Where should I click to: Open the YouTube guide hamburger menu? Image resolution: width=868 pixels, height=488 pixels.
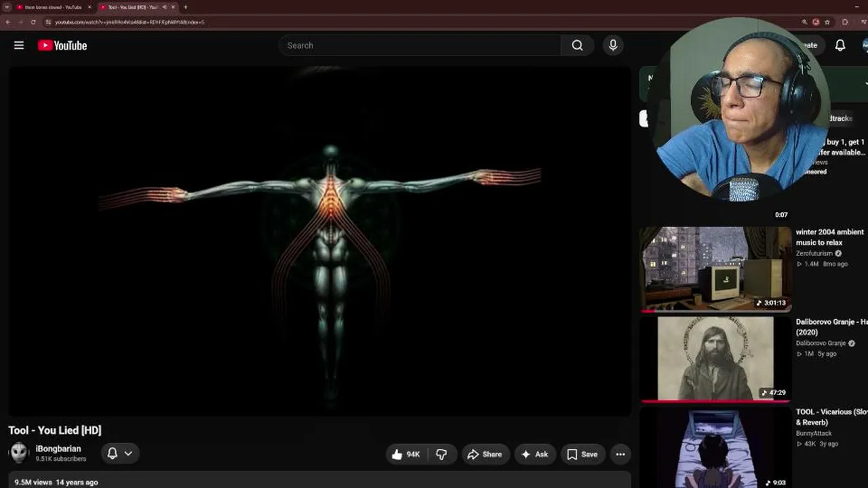pyautogui.click(x=19, y=45)
